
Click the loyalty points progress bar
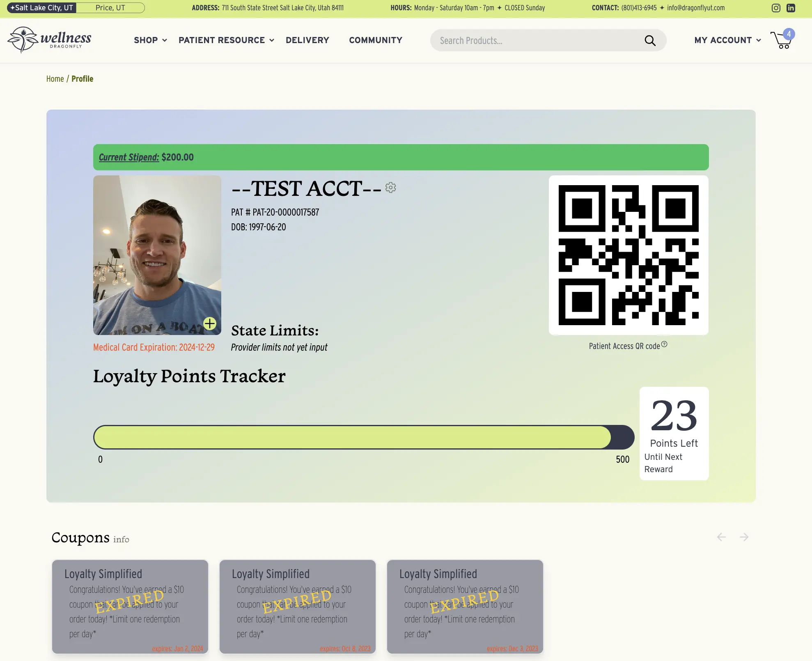364,437
